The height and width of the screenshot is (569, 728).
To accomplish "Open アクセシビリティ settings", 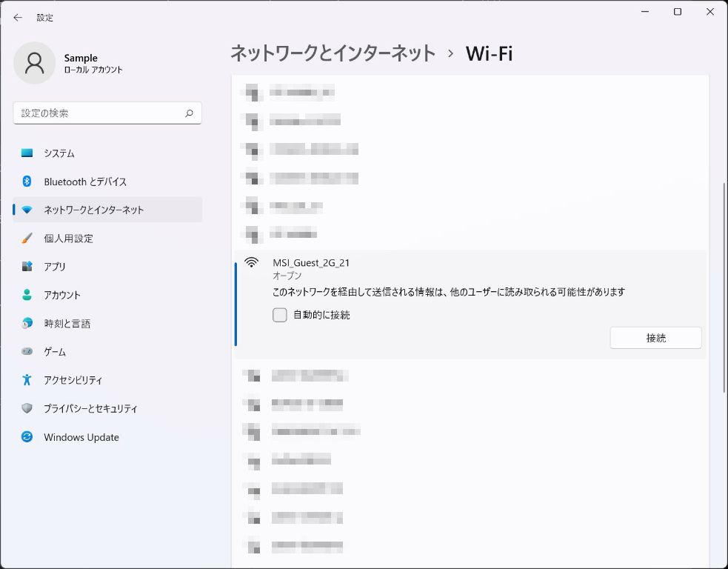I will (107, 380).
